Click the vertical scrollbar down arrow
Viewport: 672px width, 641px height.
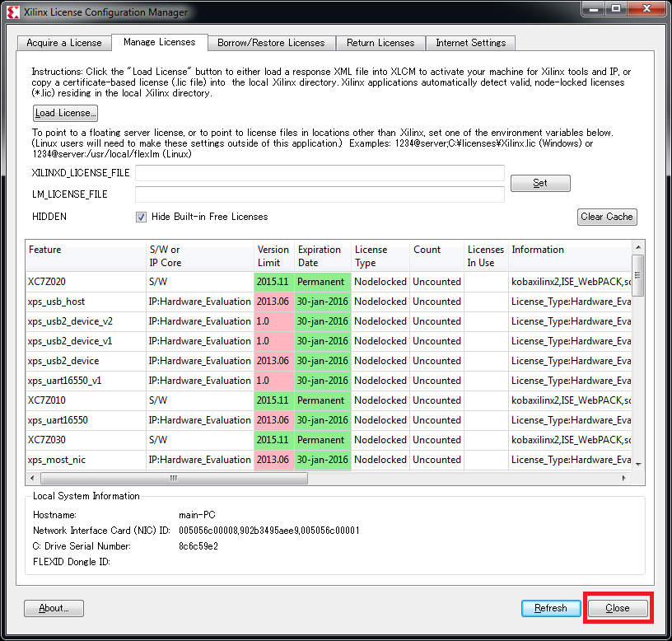pos(638,465)
